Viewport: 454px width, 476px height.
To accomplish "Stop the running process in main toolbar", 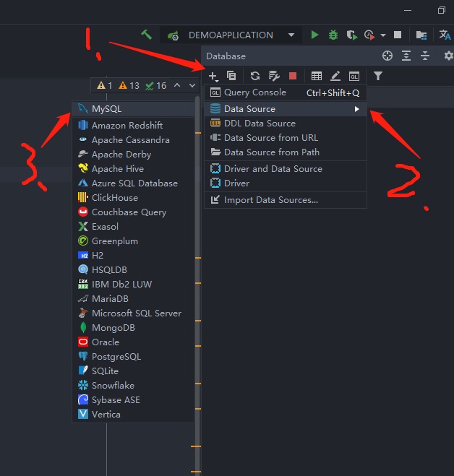I will [398, 35].
